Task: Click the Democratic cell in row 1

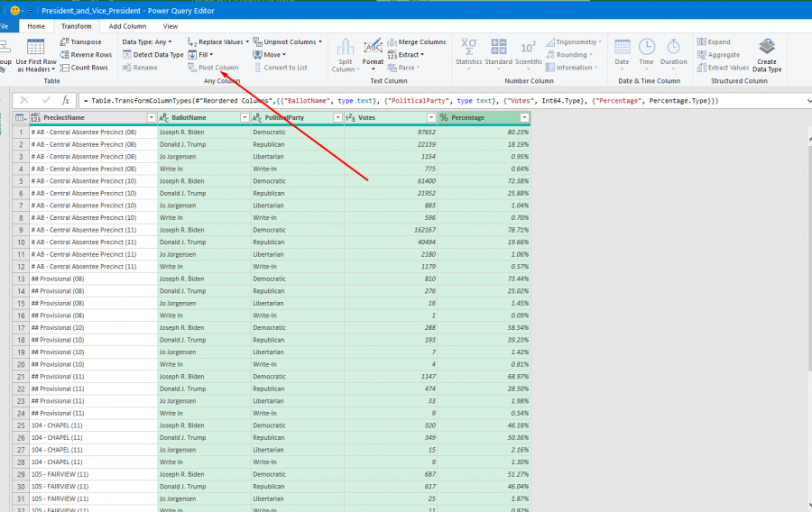Action: 297,133
